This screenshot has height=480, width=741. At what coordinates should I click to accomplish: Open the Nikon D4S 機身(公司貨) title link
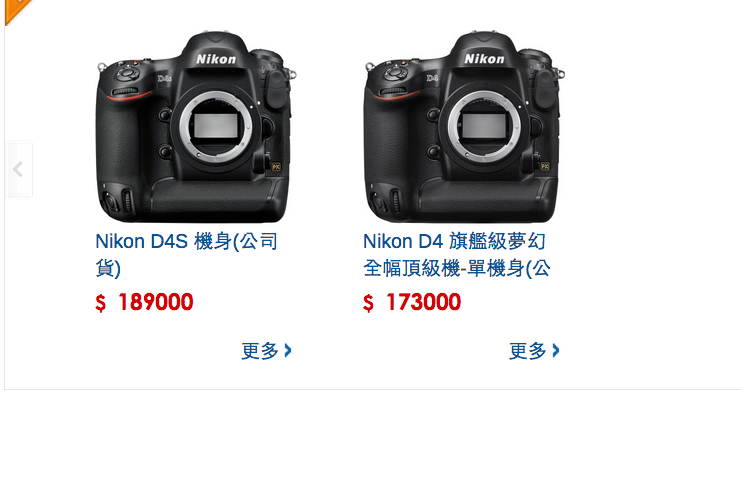[x=187, y=255]
